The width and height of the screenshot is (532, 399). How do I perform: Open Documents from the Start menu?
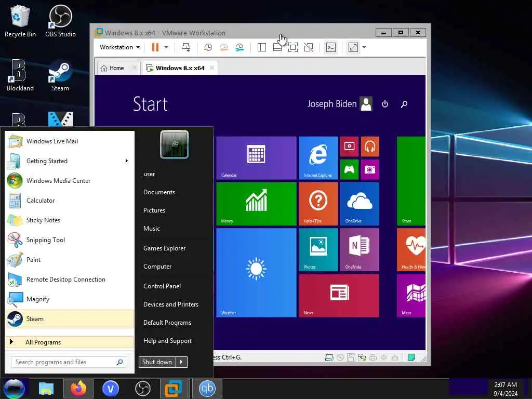point(159,192)
